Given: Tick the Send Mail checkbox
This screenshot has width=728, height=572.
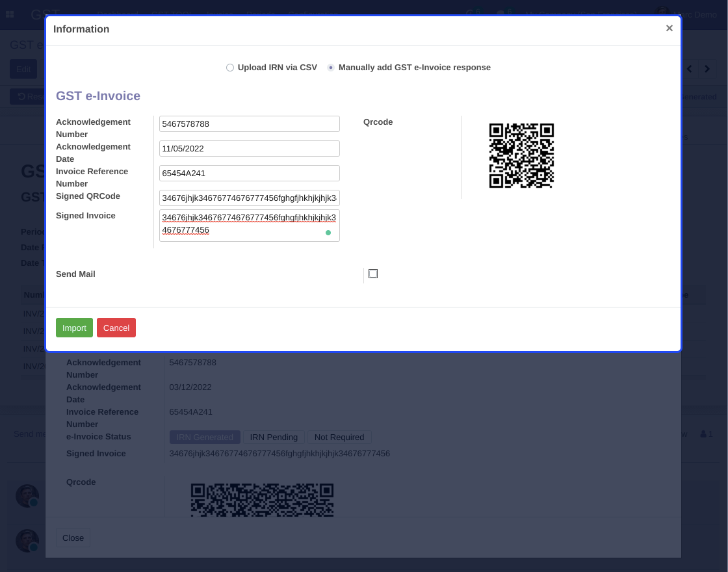Looking at the screenshot, I should point(373,274).
